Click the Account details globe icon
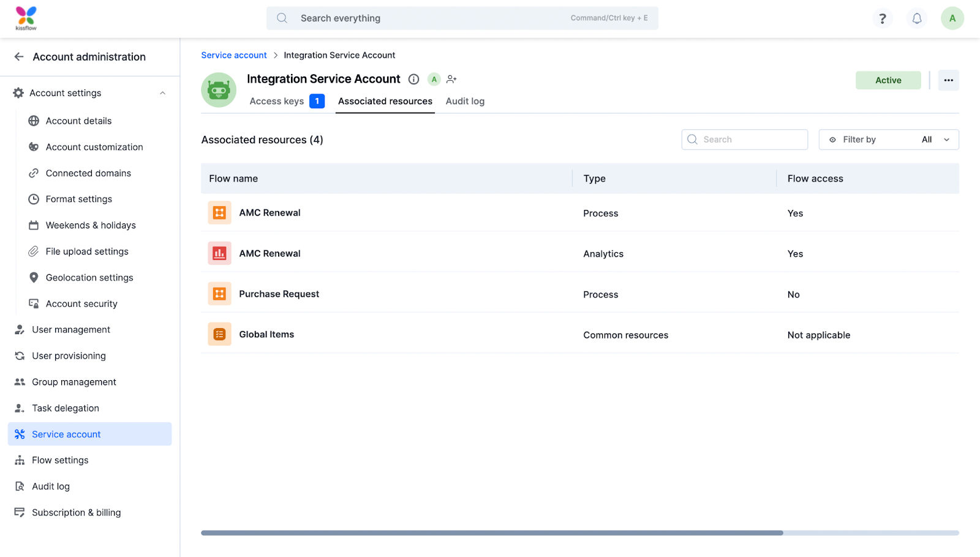 [34, 121]
